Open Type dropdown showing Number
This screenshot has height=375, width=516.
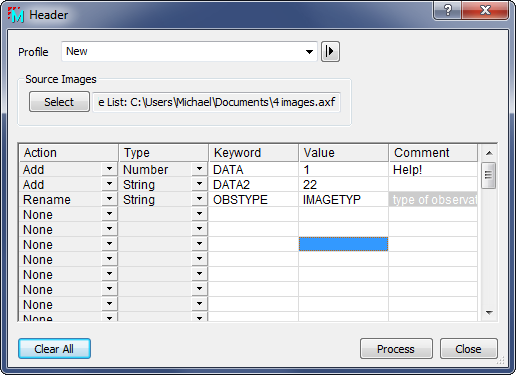[x=199, y=169]
